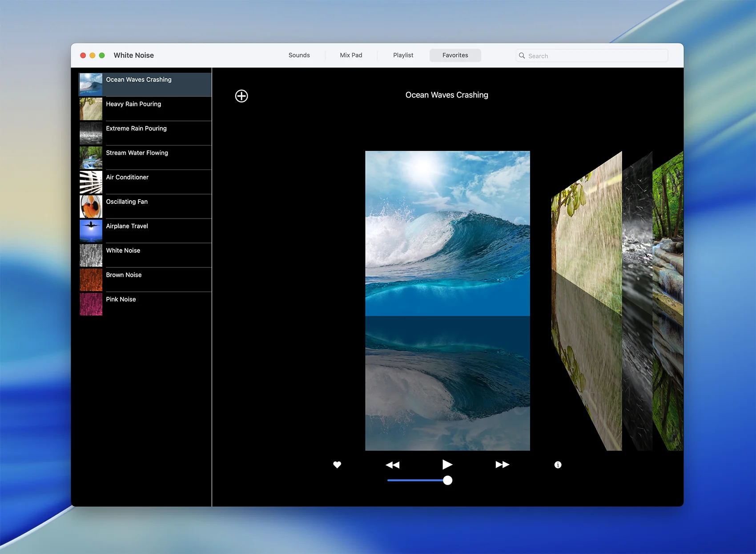Switch to the Sounds tab
756x554 pixels.
point(299,55)
